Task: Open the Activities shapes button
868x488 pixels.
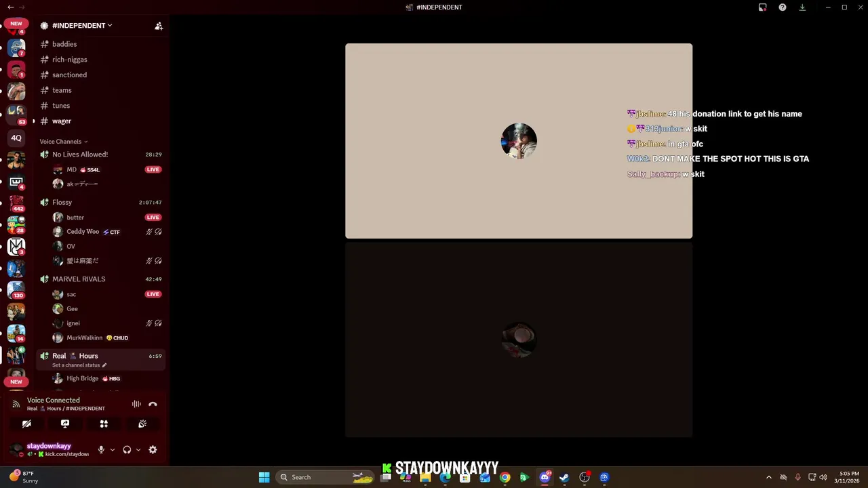Action: (104, 424)
